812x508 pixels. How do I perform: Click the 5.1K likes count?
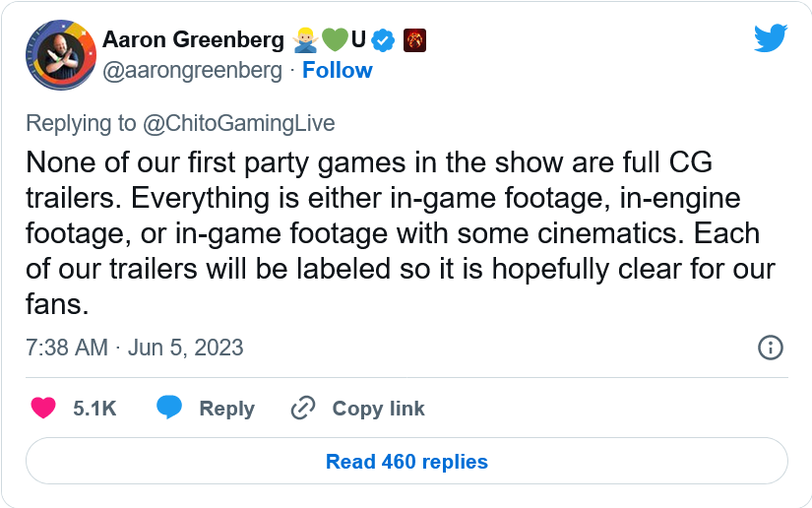[94, 409]
